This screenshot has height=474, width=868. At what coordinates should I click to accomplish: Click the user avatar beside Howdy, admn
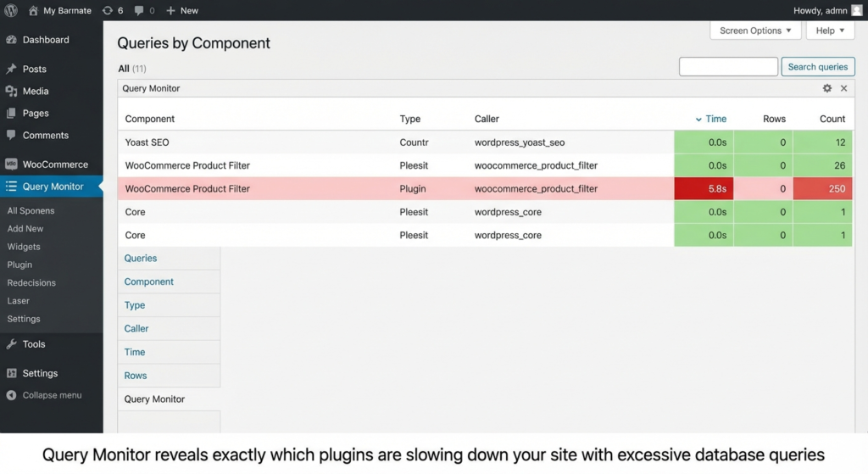[x=856, y=10]
